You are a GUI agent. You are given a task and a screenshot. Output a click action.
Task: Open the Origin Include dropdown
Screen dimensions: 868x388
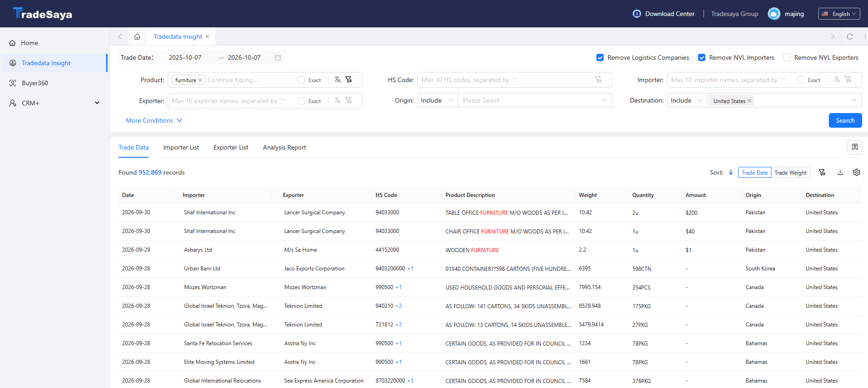pyautogui.click(x=437, y=100)
